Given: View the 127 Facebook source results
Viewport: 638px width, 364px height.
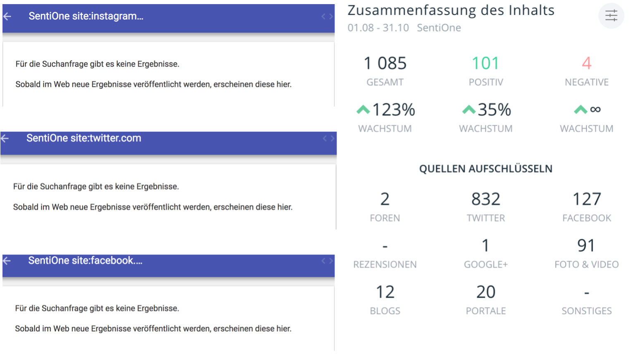Looking at the screenshot, I should coord(586,200).
